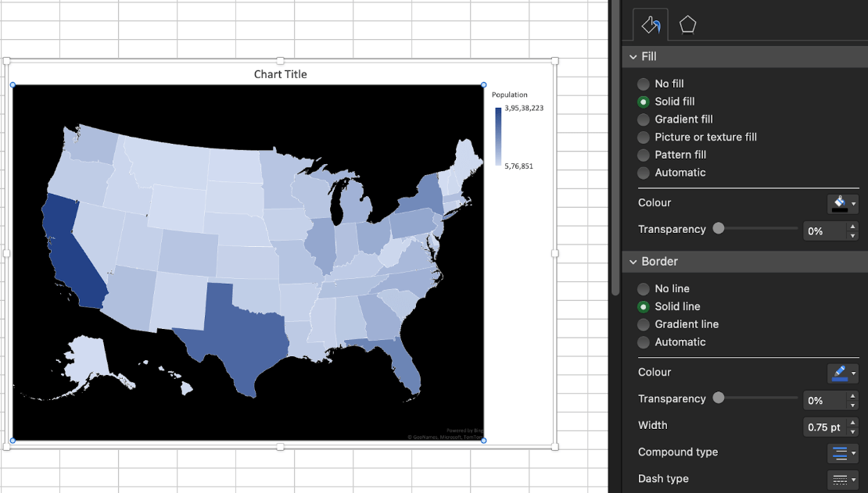
Task: Click the border Transparency slider handle
Action: coord(719,397)
